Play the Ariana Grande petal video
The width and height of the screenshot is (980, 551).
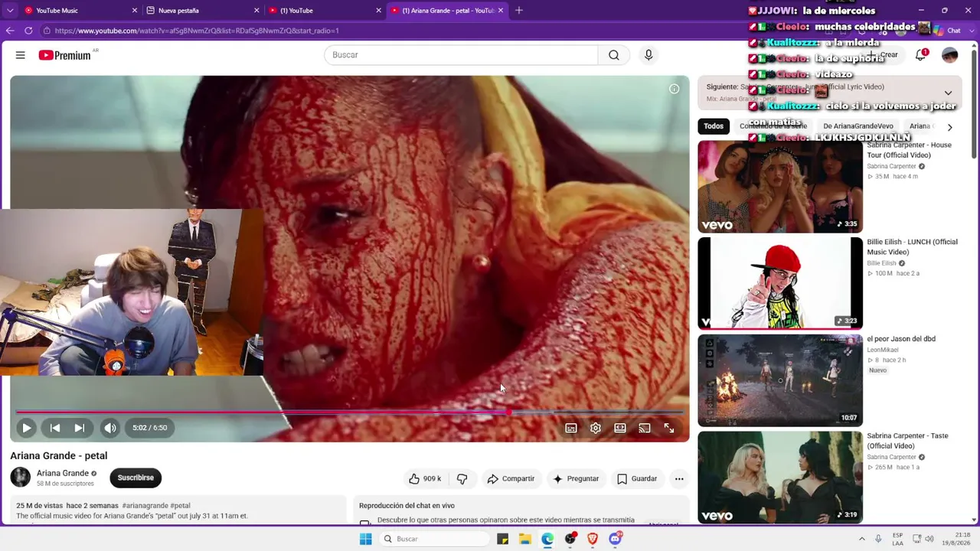click(x=26, y=428)
